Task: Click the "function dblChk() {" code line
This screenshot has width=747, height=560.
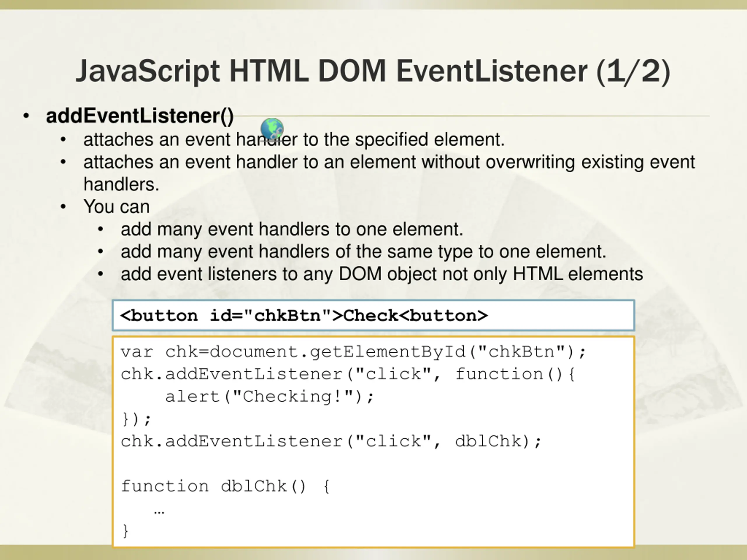Action: coord(225,487)
